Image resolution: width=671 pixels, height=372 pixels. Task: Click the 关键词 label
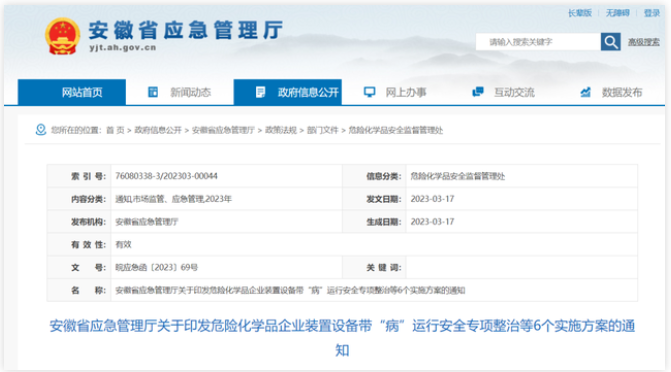point(383,268)
